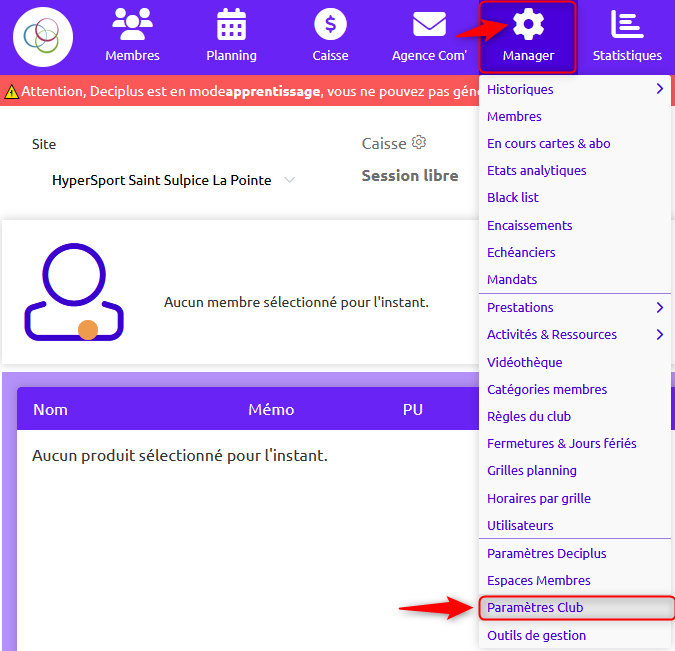675x651 pixels.
Task: Click the warning triangle alert icon
Action: [11, 91]
